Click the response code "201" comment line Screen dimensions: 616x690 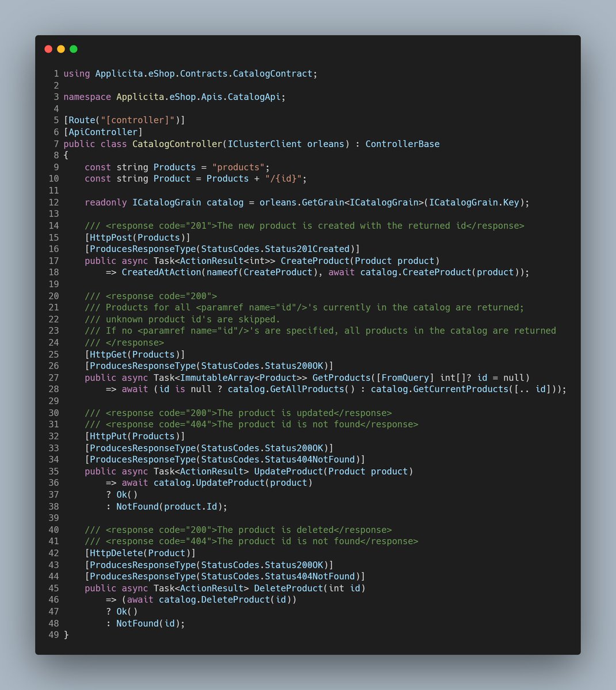click(304, 226)
